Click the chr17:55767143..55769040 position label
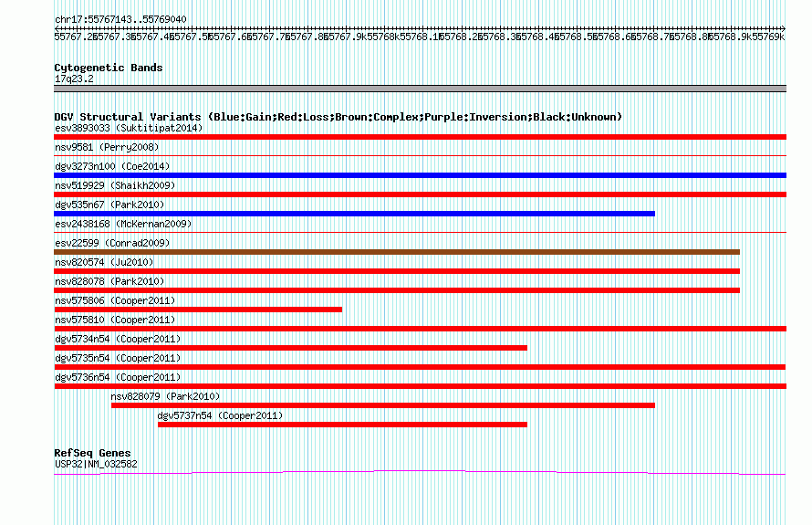812x525 pixels. 120,19
